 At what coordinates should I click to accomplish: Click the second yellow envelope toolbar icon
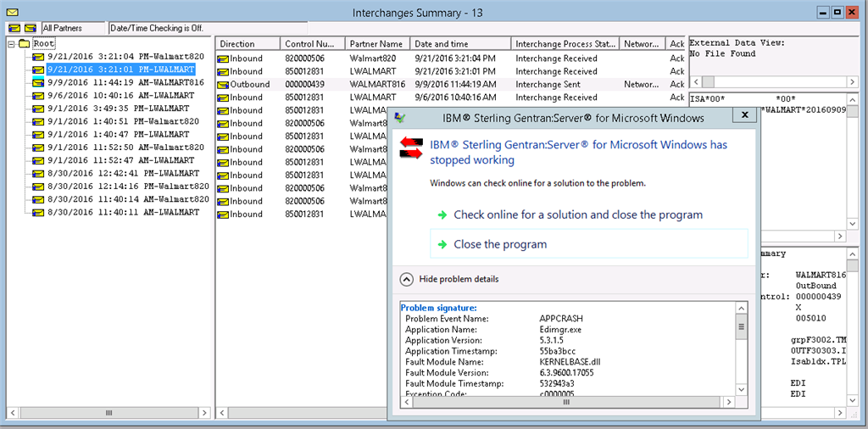(31, 28)
